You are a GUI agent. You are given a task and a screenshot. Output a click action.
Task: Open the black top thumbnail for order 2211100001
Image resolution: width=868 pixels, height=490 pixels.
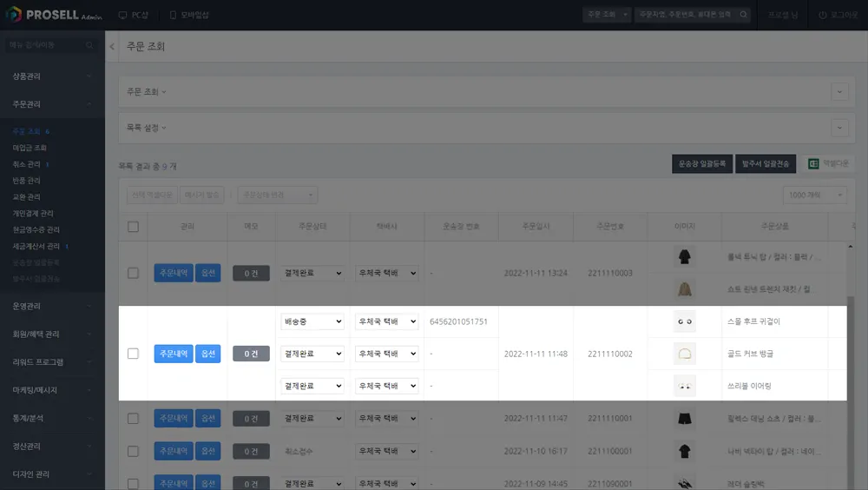685,451
